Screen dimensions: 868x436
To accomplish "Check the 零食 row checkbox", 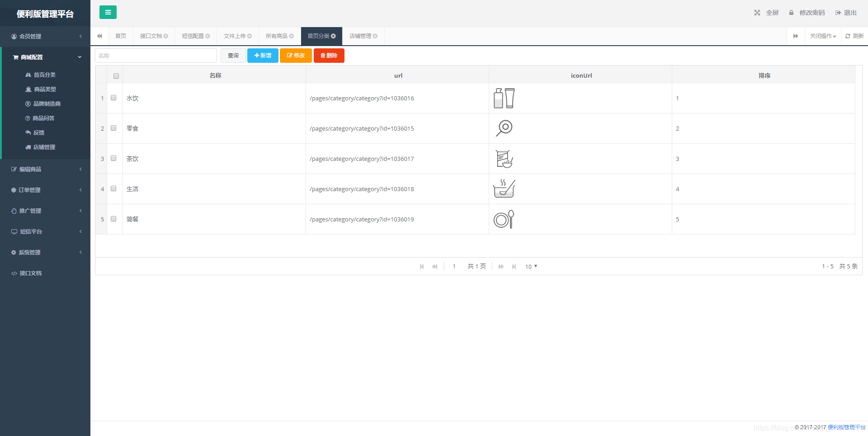I will pyautogui.click(x=113, y=128).
